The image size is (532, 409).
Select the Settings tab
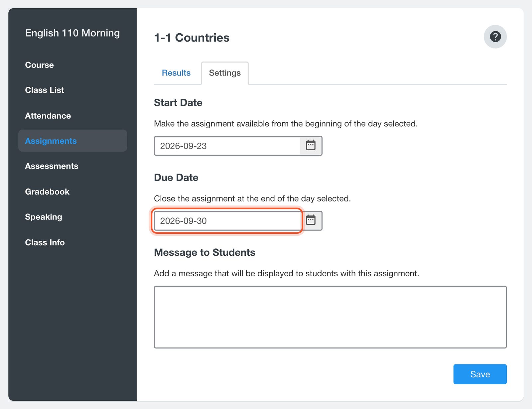click(x=225, y=73)
